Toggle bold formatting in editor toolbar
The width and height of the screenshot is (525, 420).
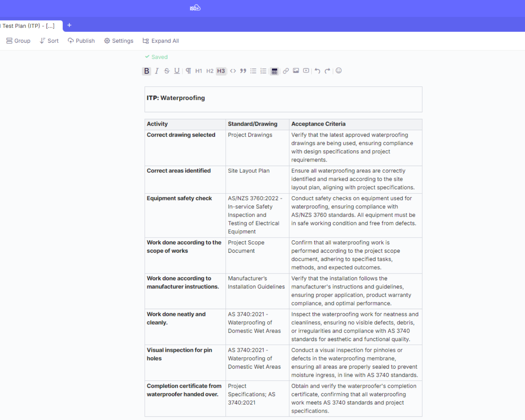(146, 71)
